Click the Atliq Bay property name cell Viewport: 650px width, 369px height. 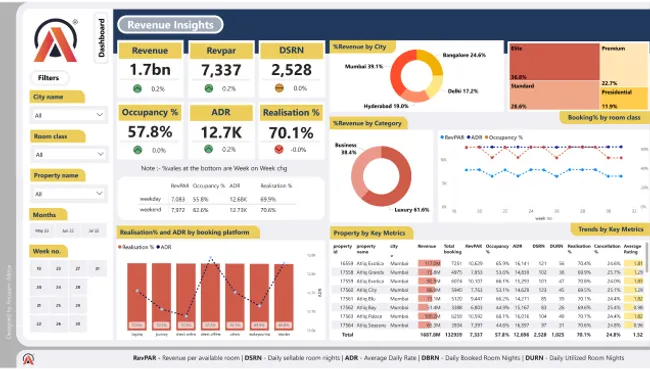point(367,307)
